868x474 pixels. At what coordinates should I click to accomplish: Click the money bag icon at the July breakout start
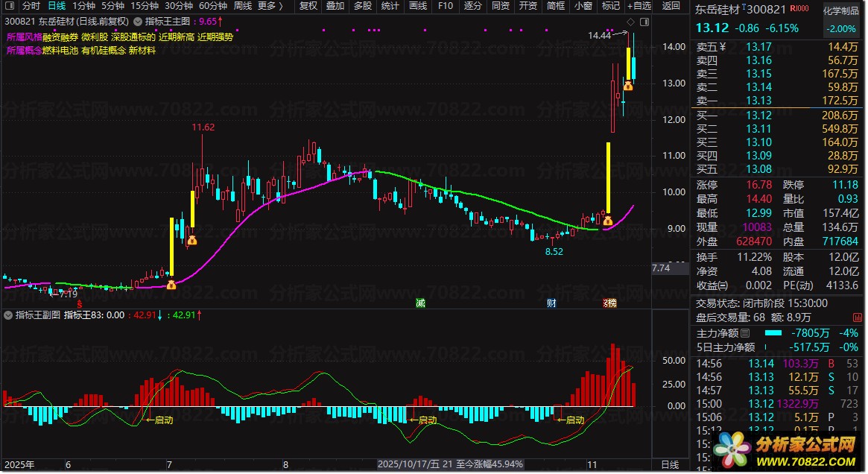click(171, 285)
